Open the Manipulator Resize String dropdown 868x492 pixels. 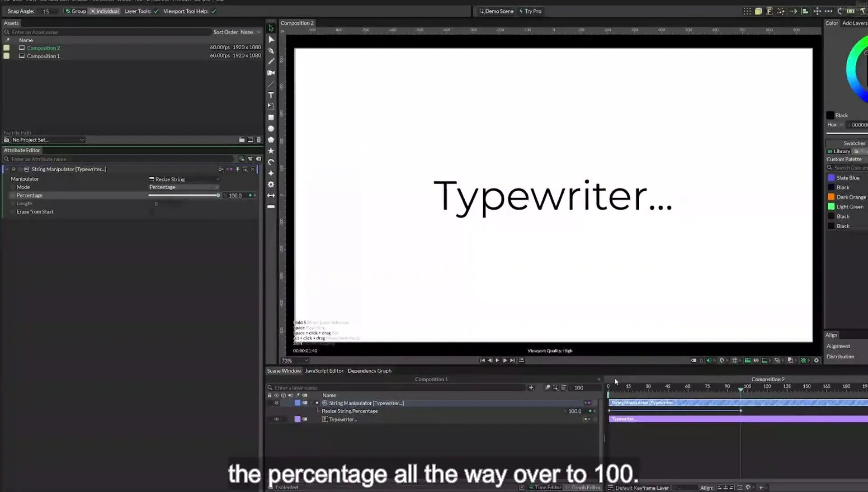coord(184,179)
